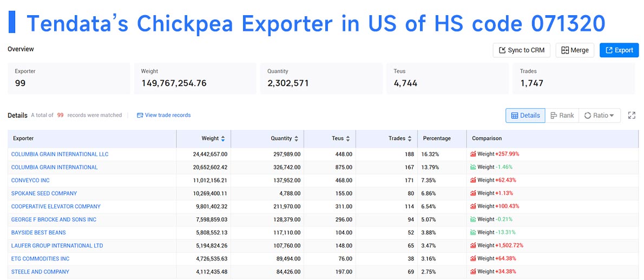644x280 pixels.
Task: Sort by Quantity column arrows
Action: click(x=296, y=138)
